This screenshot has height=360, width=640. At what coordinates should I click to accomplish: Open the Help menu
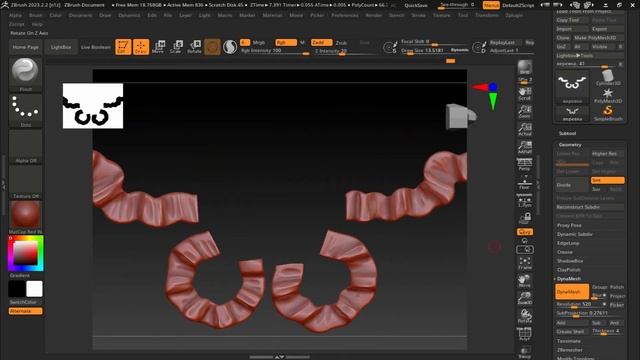coord(37,24)
